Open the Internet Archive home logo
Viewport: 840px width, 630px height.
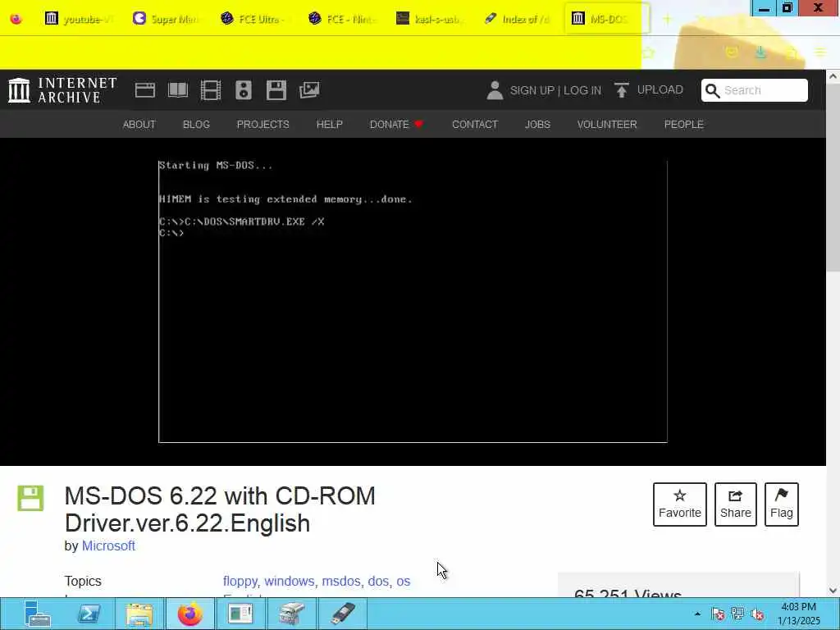(62, 90)
